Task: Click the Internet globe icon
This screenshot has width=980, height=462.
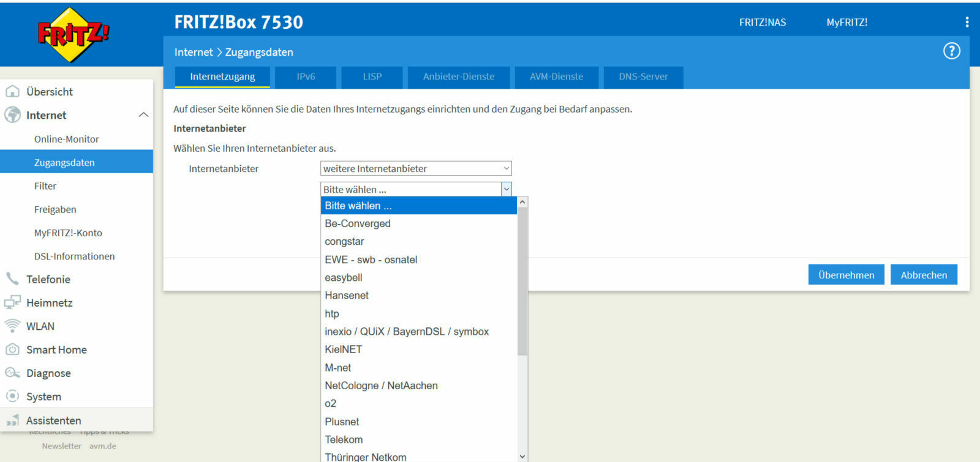Action: point(12,115)
